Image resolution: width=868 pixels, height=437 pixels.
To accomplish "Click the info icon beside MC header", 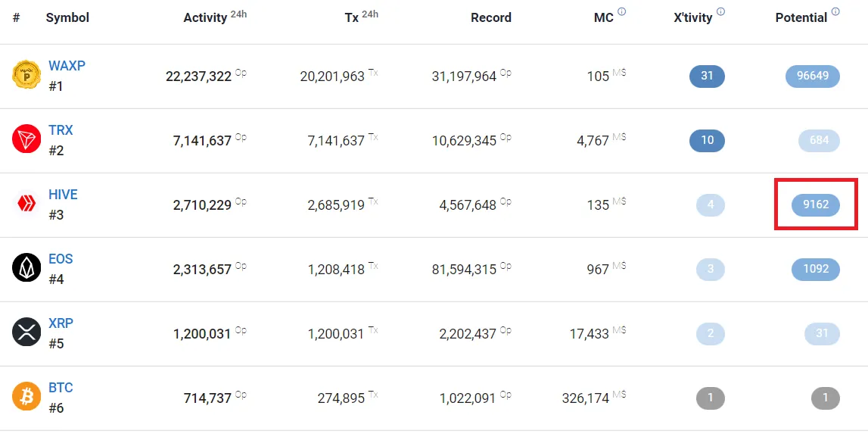I will click(621, 11).
